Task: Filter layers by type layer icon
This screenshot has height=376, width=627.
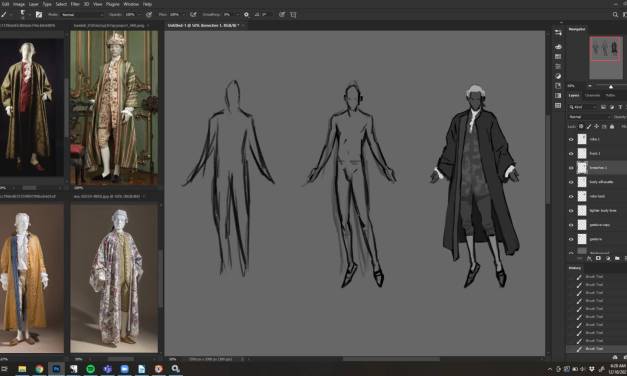Action: point(620,107)
